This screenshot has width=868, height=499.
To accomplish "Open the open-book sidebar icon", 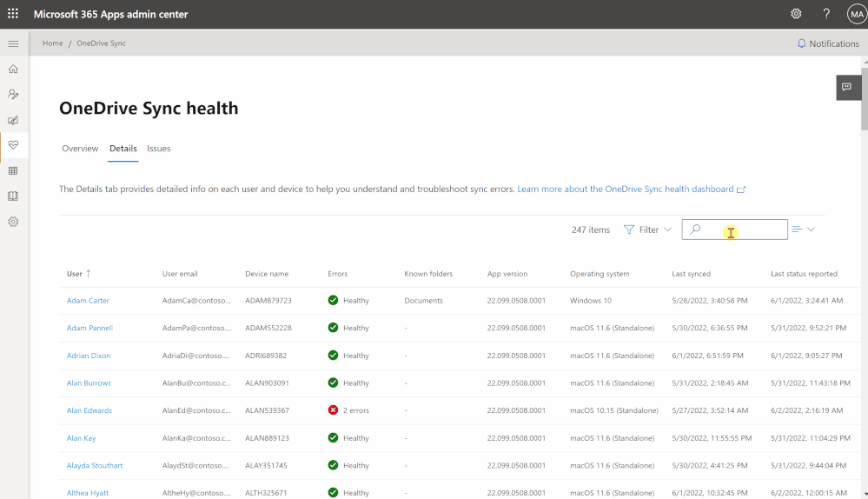I will coord(13,196).
